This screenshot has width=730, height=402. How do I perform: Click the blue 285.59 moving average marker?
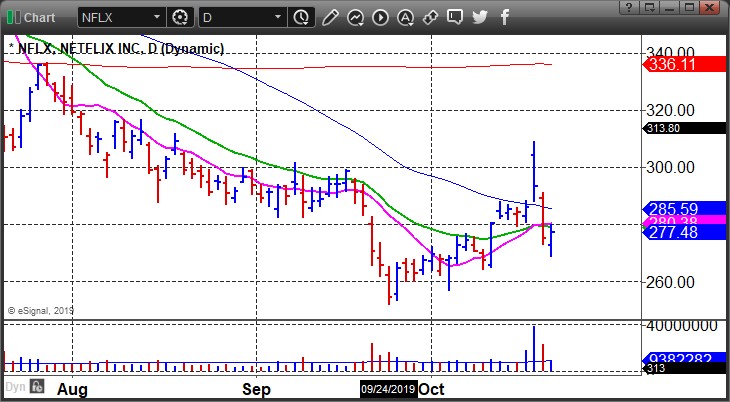[684, 208]
